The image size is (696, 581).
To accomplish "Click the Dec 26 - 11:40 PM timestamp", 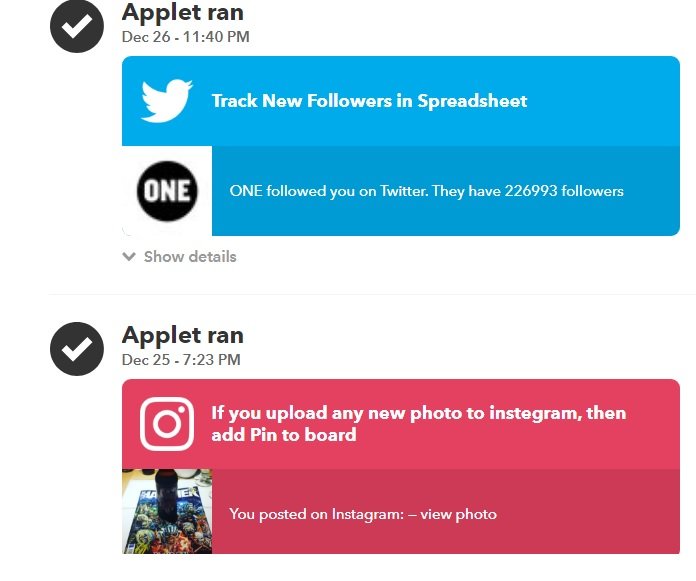I will tap(185, 37).
